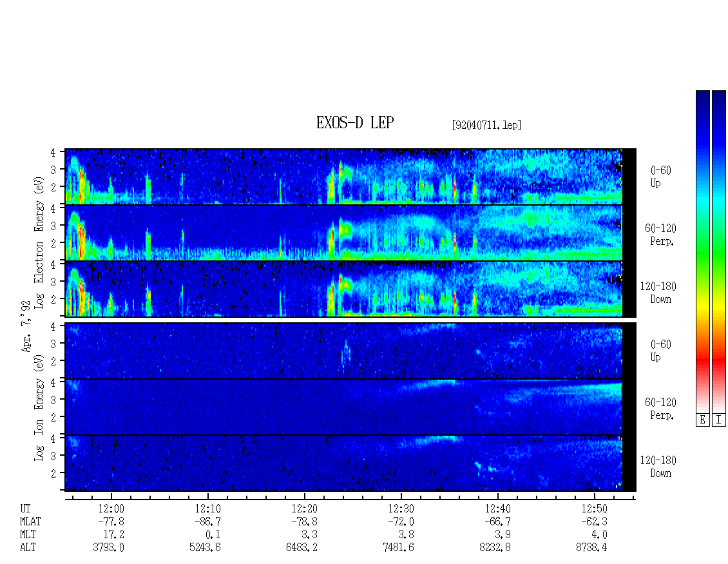This screenshot has height=564, width=728.
Task: Click the MLT value 4.0
Action: 599,535
